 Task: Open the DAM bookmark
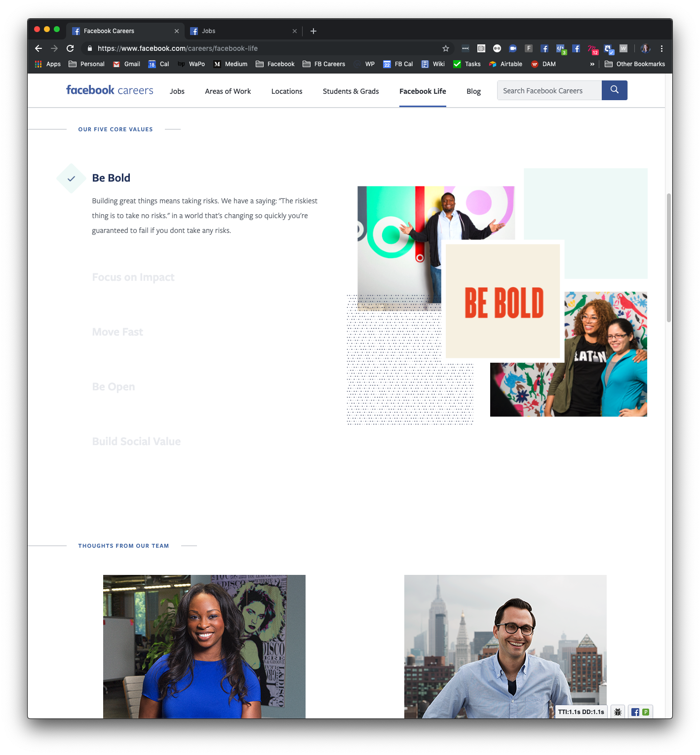coord(544,64)
